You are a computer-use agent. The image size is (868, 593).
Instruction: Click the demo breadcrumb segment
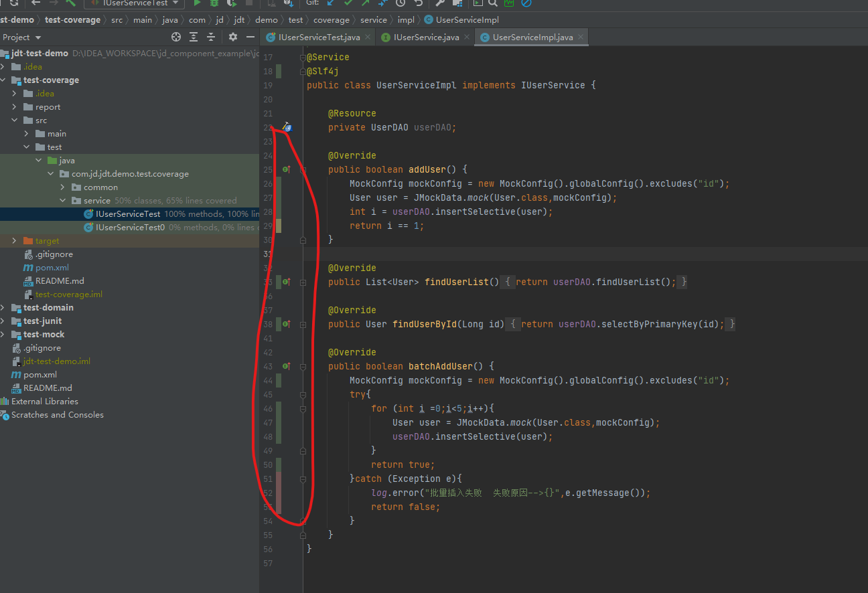tap(267, 20)
